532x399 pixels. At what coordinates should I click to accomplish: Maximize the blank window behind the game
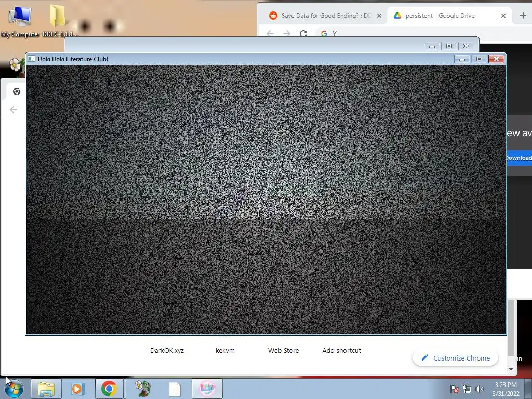coord(449,46)
